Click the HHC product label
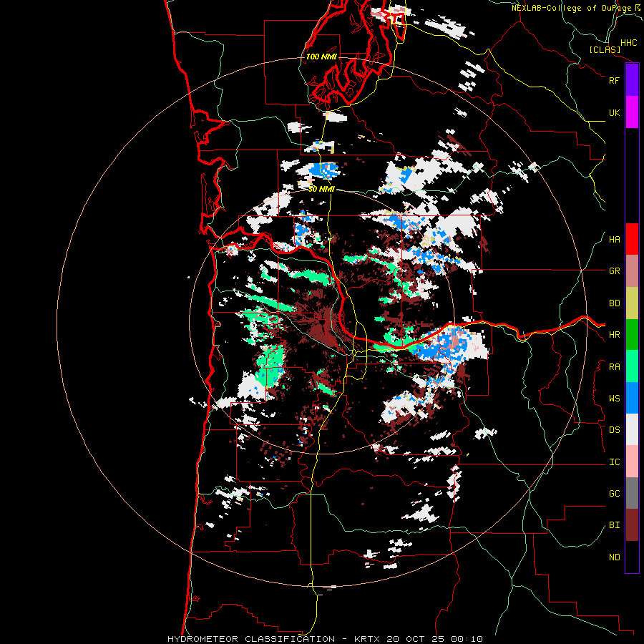The image size is (644, 644). coord(628,43)
